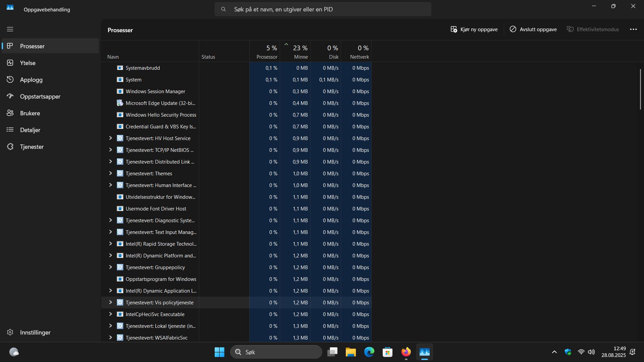Click the Microsoft Edge Update process icon

coord(120,103)
